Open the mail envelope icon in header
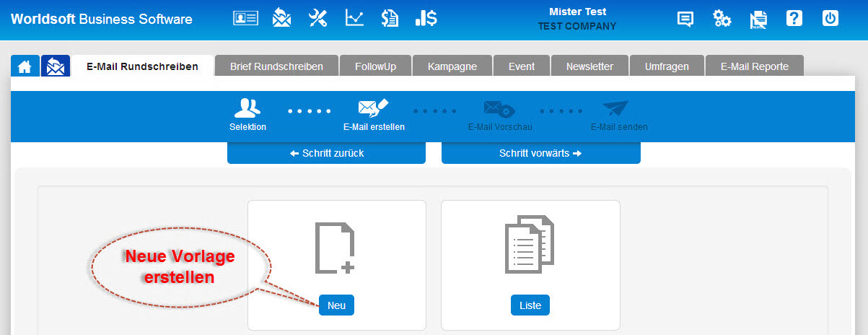This screenshot has width=868, height=335. pyautogui.click(x=281, y=18)
